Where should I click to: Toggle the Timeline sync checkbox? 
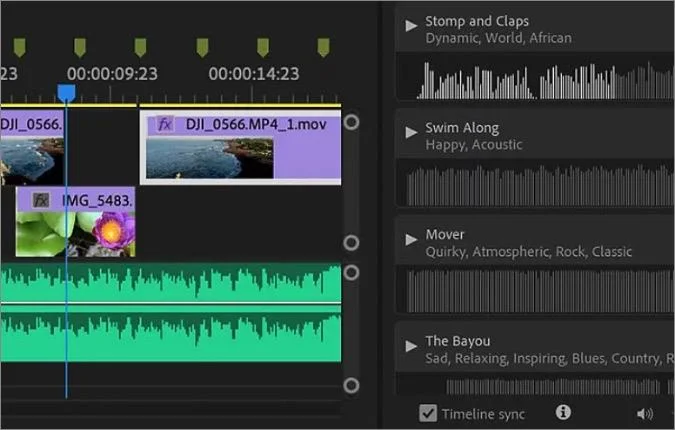(428, 413)
